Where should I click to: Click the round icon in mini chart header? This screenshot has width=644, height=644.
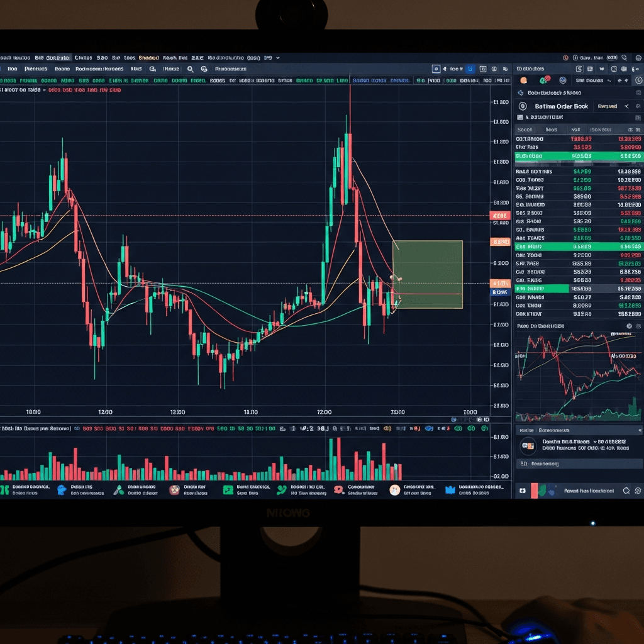[x=629, y=326]
